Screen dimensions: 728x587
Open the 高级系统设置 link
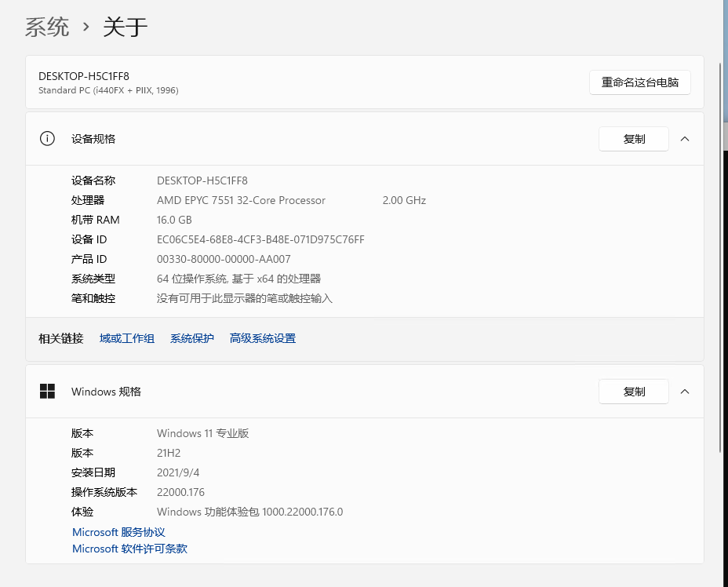(x=262, y=338)
